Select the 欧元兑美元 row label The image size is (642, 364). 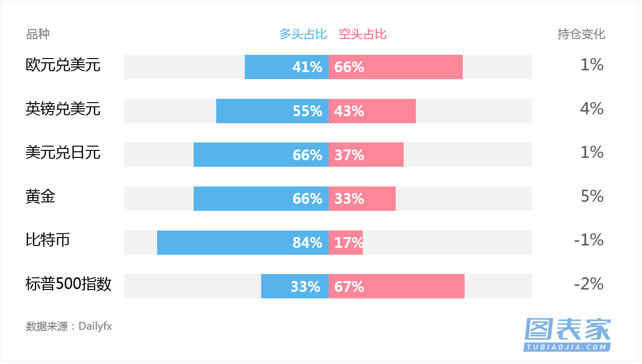click(63, 65)
